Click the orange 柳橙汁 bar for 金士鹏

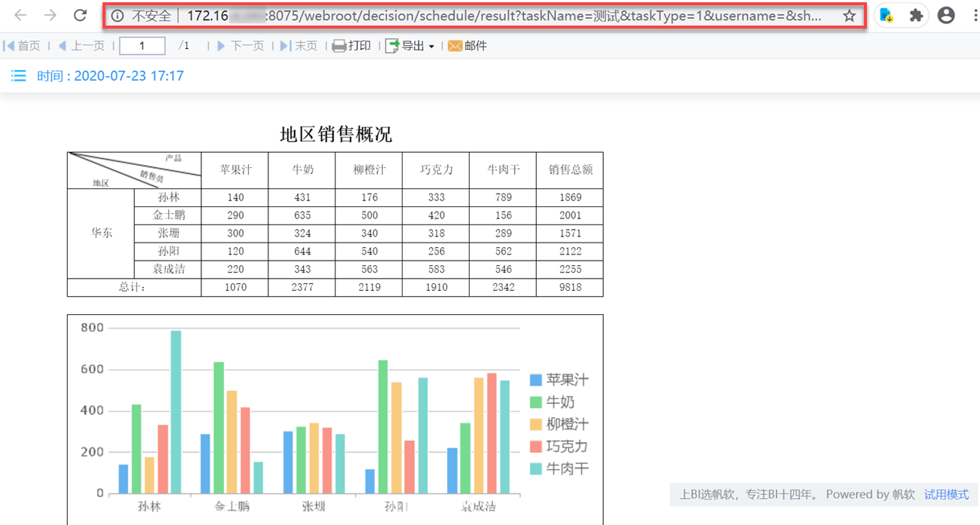click(x=232, y=442)
